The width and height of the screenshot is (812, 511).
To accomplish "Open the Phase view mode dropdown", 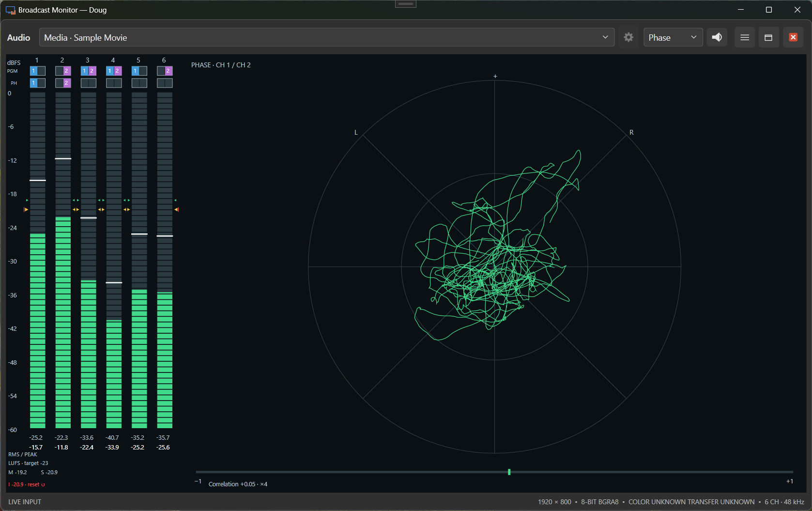I will 673,37.
